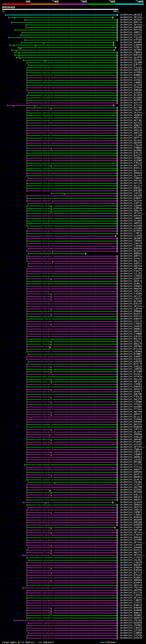
Task: Select hit label UniRef100_Q318K1
Action: pyautogui.click(x=131, y=93)
